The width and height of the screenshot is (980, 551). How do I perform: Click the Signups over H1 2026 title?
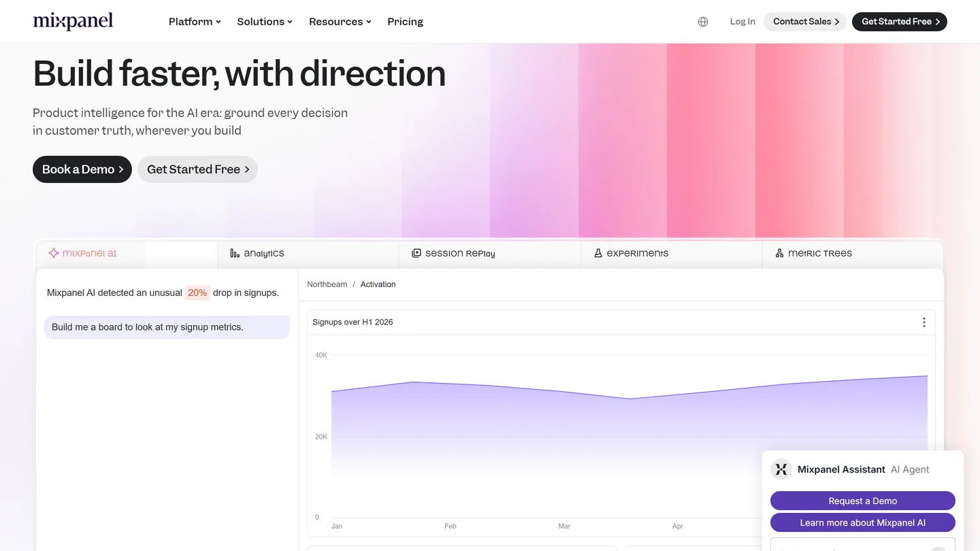[x=353, y=322]
